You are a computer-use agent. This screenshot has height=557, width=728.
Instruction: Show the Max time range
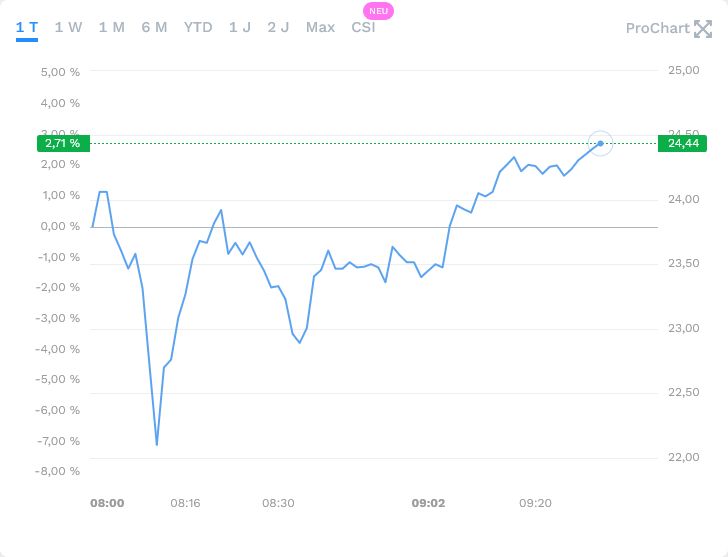[320, 27]
